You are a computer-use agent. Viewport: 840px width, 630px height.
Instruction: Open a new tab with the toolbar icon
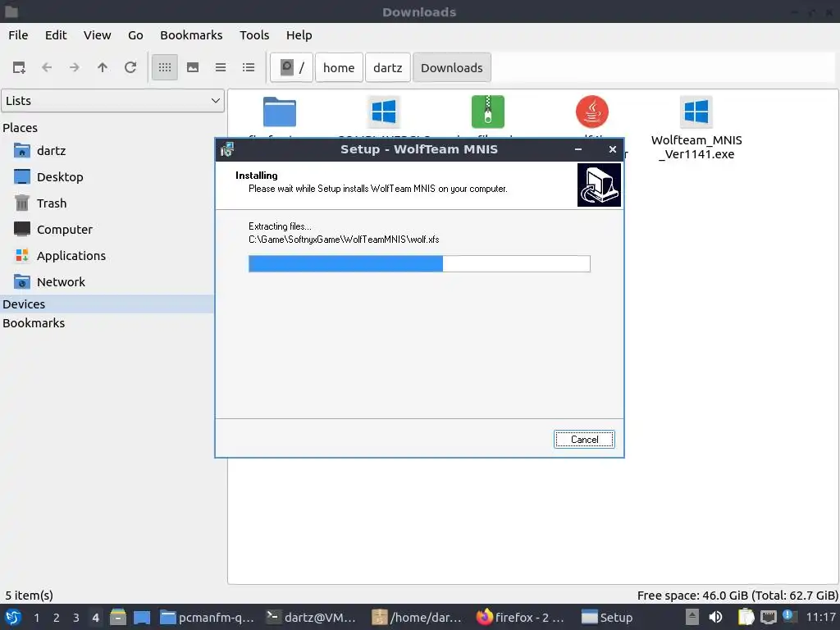coord(20,67)
